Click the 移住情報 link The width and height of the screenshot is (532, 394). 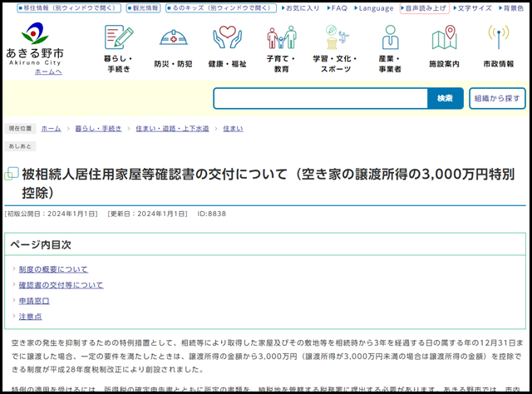(x=69, y=8)
